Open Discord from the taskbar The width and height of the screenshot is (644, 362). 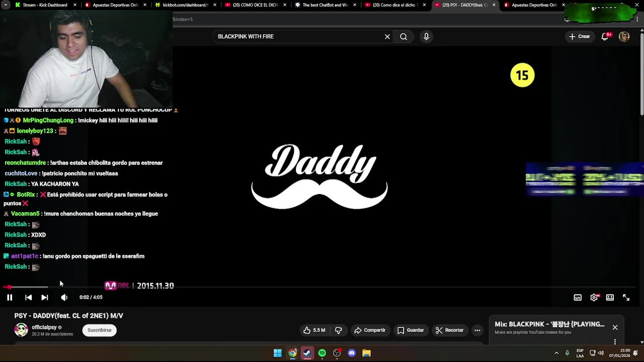tap(352, 353)
